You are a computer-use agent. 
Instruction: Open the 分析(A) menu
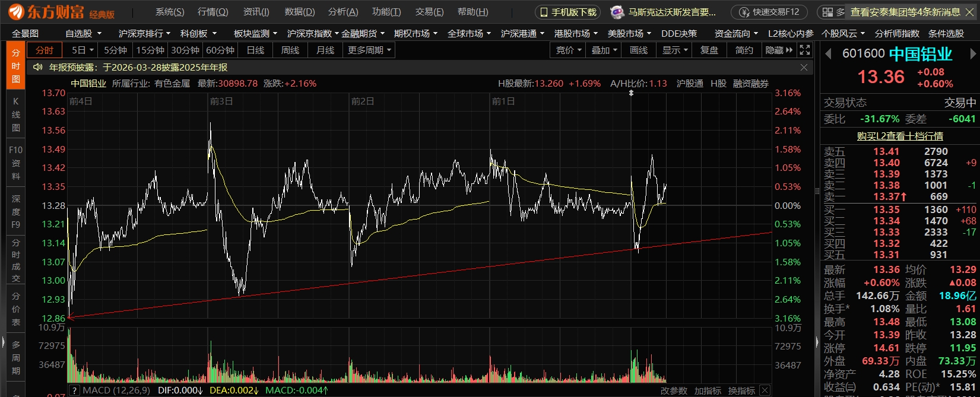point(343,12)
